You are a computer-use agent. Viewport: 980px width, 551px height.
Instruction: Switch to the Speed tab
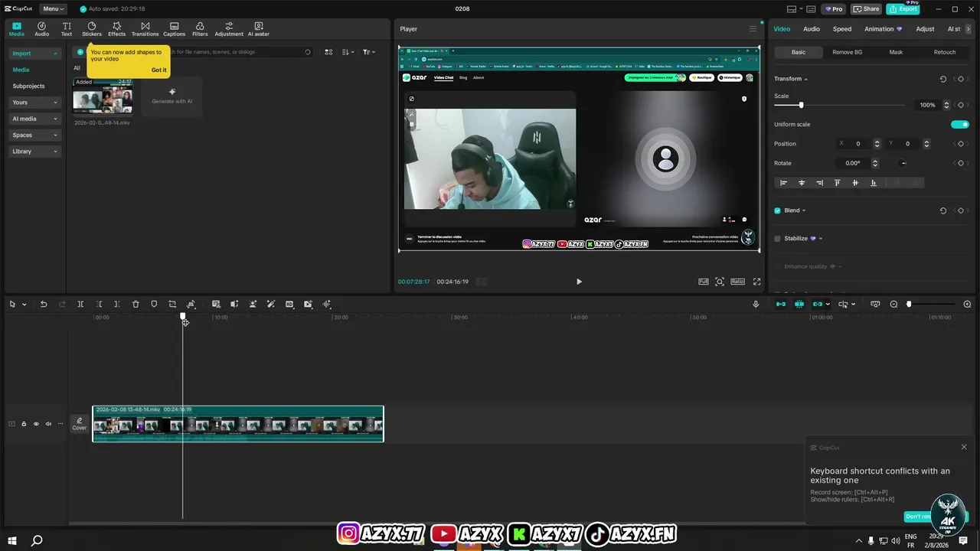point(842,29)
